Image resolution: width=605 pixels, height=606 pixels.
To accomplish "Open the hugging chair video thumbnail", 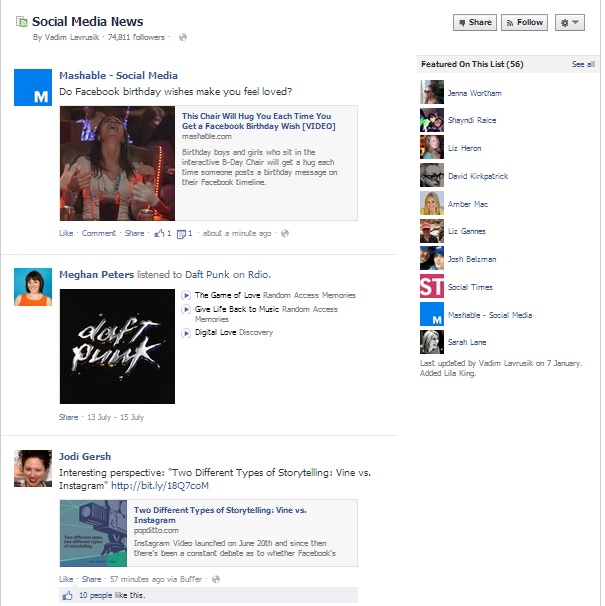I will click(x=117, y=163).
